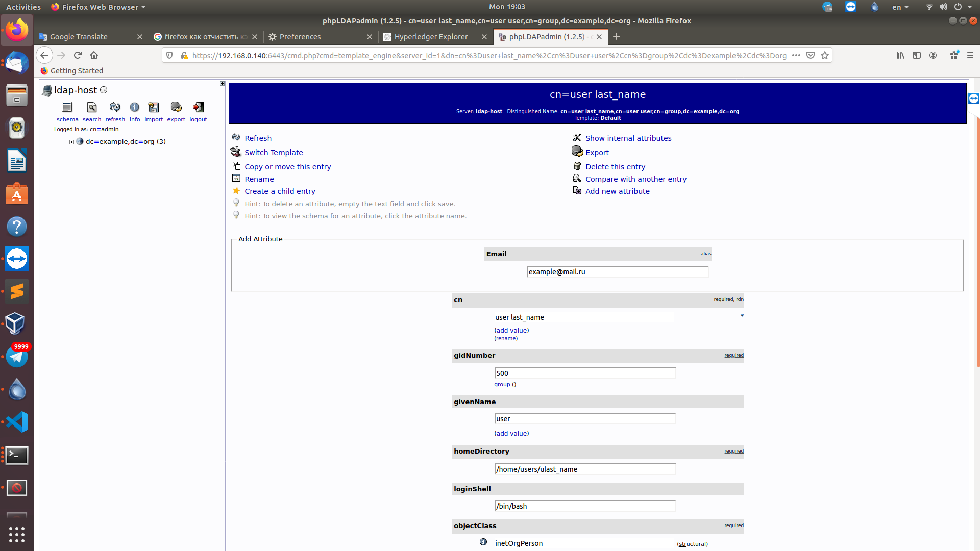Image resolution: width=980 pixels, height=551 pixels.
Task: Switch to the Google Translate tab
Action: click(79, 37)
